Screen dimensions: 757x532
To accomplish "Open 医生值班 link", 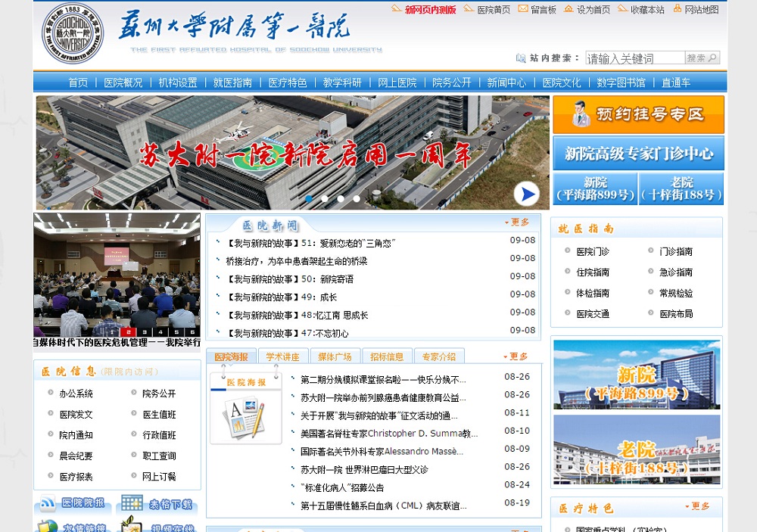I will pos(159,414).
